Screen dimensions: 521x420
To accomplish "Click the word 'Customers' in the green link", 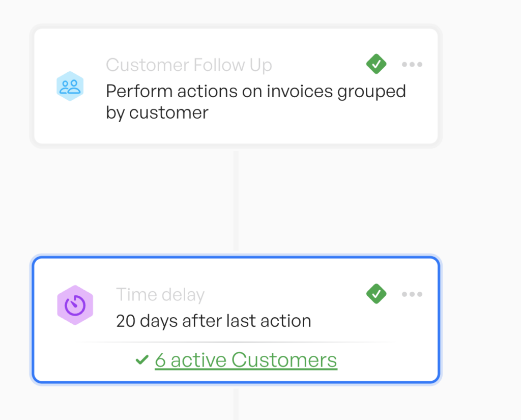I will tap(284, 360).
